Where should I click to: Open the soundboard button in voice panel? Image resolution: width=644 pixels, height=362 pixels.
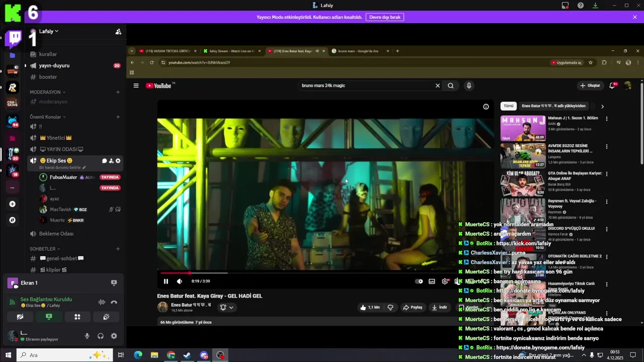tap(106, 317)
